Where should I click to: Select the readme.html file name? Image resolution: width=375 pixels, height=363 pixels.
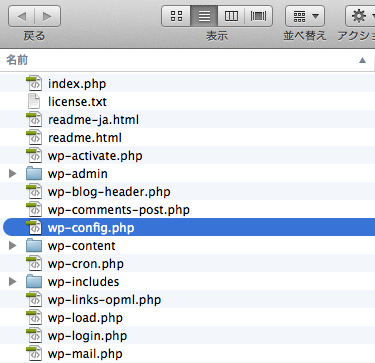point(85,138)
